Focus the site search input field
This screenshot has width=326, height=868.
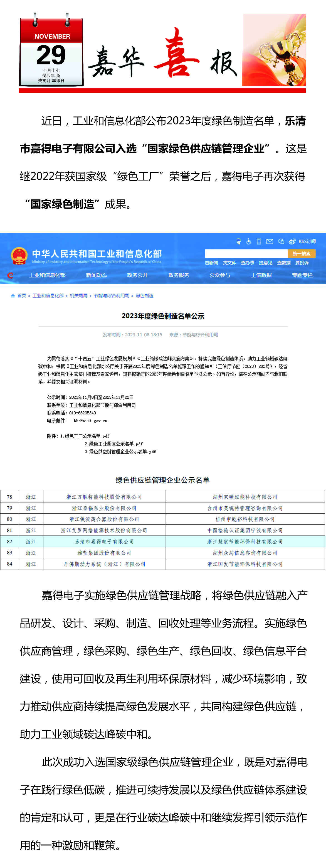246,253
